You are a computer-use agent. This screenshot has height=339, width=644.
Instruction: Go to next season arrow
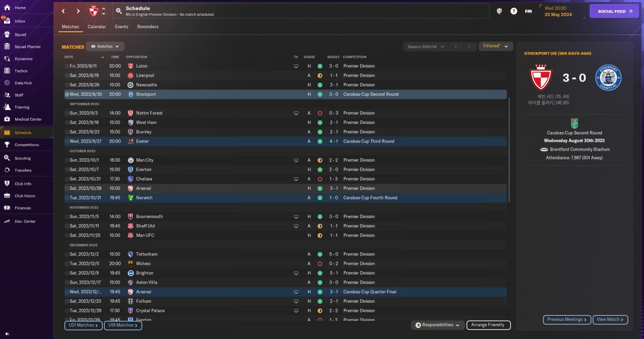[x=469, y=46]
